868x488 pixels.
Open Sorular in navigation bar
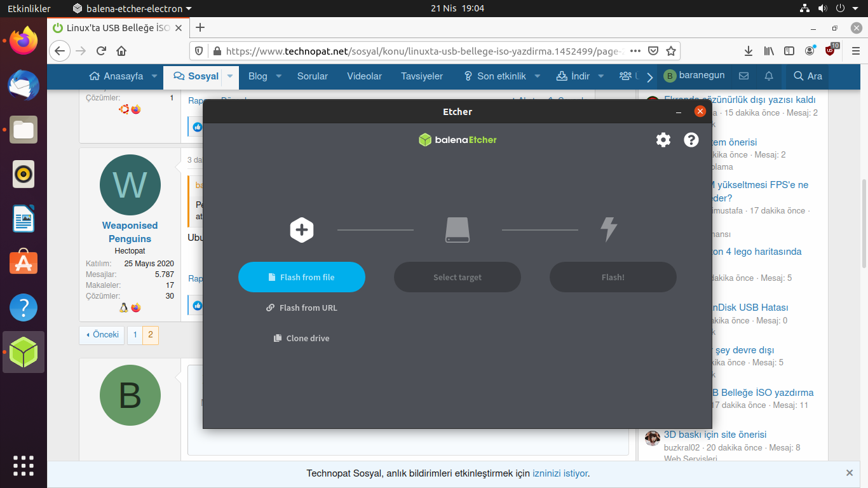[x=313, y=76]
